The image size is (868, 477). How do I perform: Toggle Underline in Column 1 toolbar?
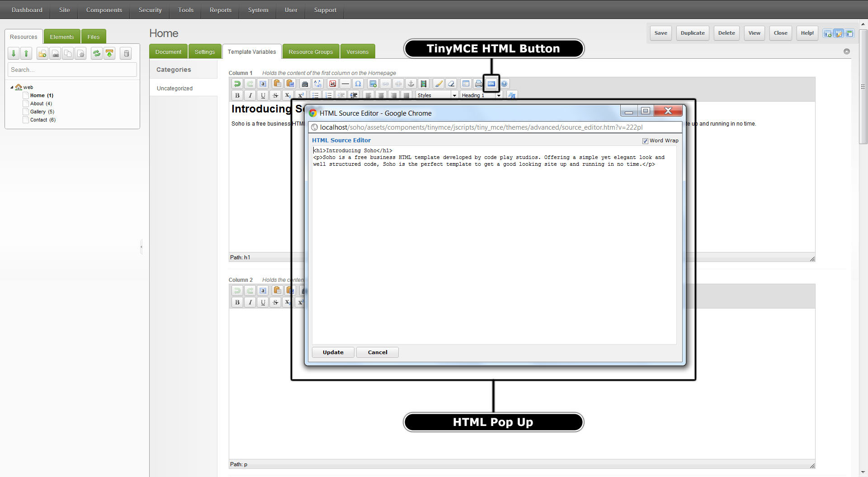(263, 95)
